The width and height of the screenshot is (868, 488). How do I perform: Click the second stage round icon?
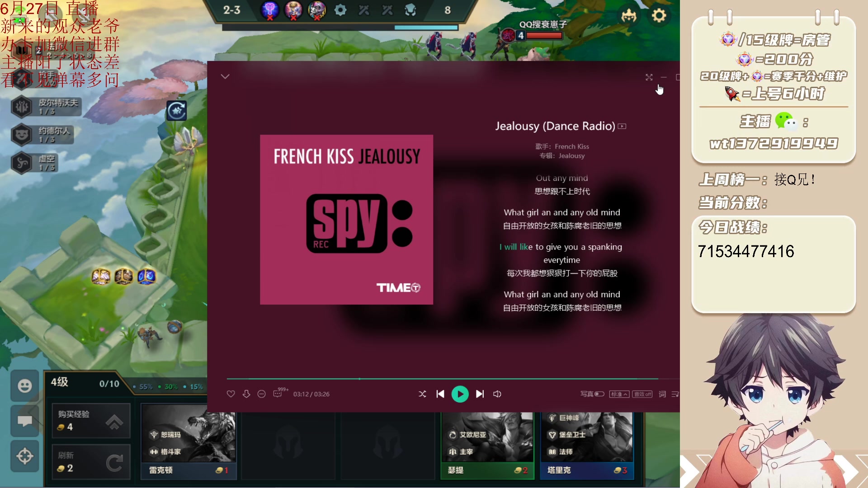click(x=293, y=10)
